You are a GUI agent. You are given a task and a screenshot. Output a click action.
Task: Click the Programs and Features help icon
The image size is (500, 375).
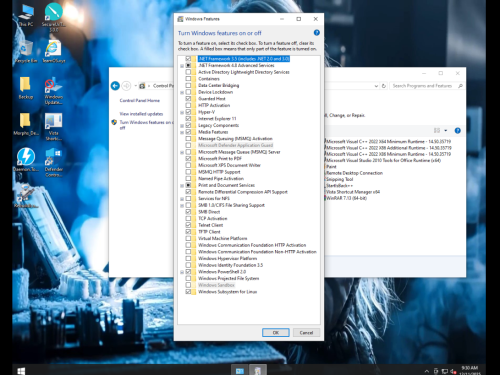coord(458,131)
